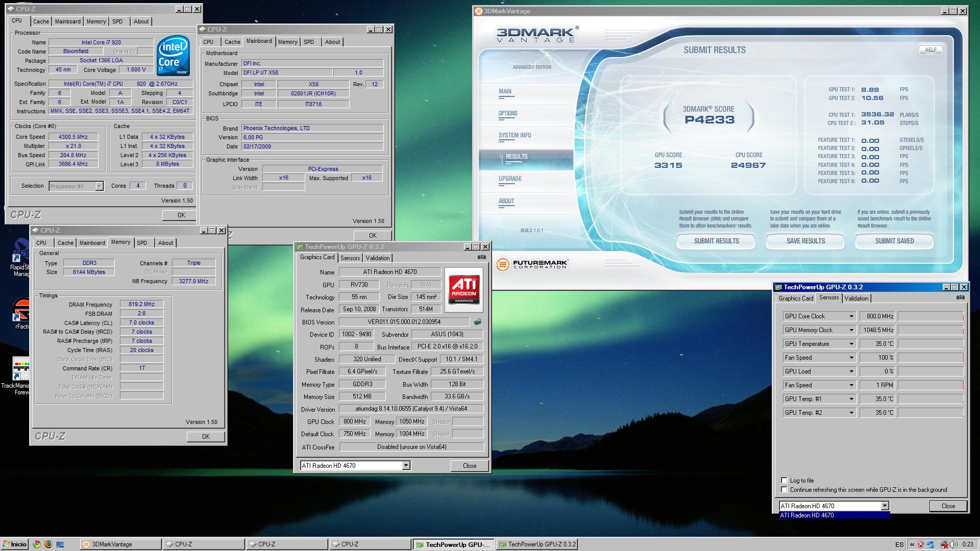This screenshot has width=980, height=551.
Task: Click the 3DMark score P4233
Action: (x=709, y=119)
